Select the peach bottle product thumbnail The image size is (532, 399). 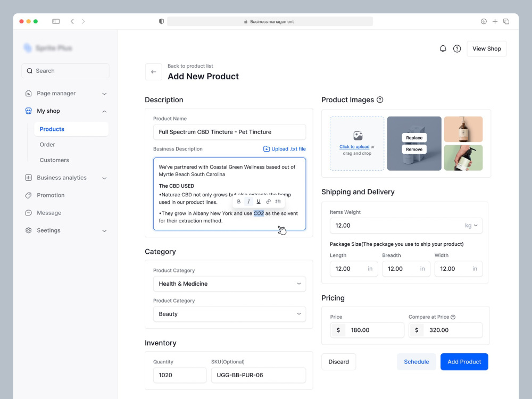(x=463, y=129)
